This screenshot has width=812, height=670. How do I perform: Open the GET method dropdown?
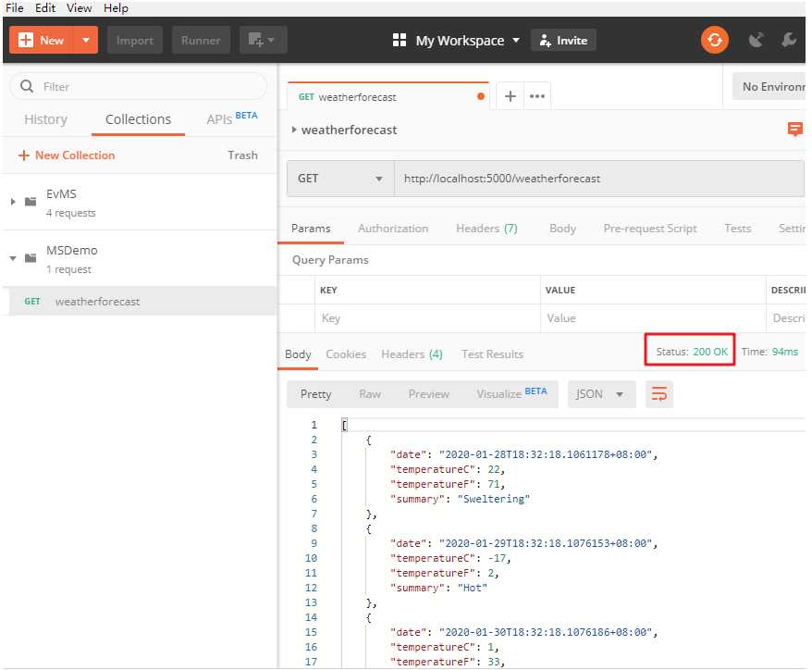340,179
